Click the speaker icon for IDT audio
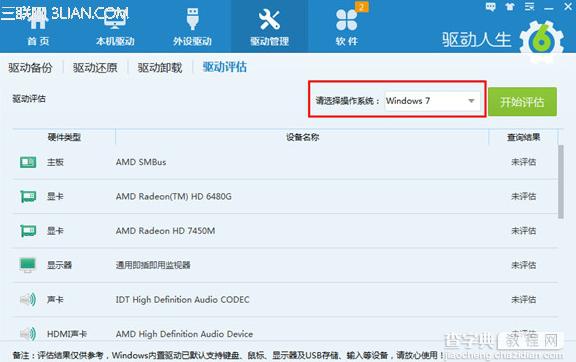Viewport: 576px width, 362px height. 28,300
